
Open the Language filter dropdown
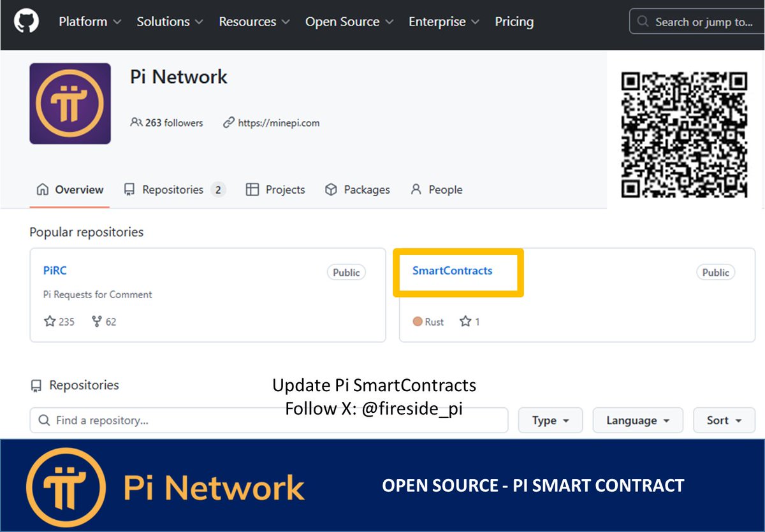point(637,420)
